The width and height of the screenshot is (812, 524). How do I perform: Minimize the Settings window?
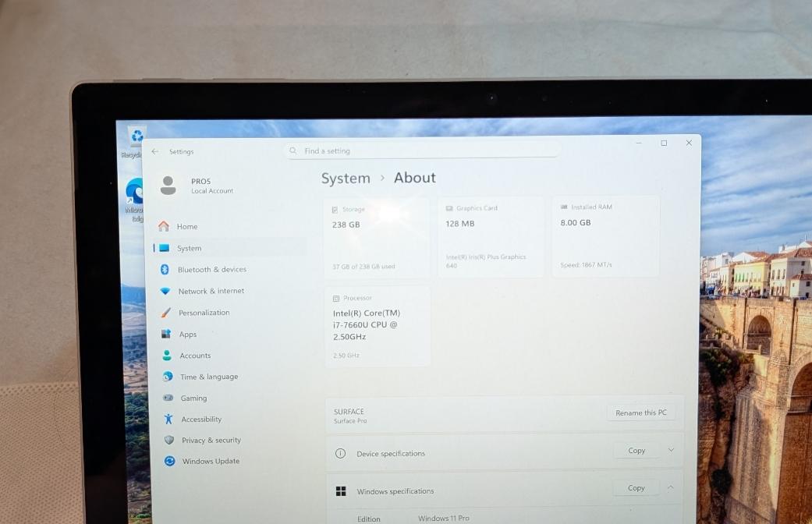[639, 143]
